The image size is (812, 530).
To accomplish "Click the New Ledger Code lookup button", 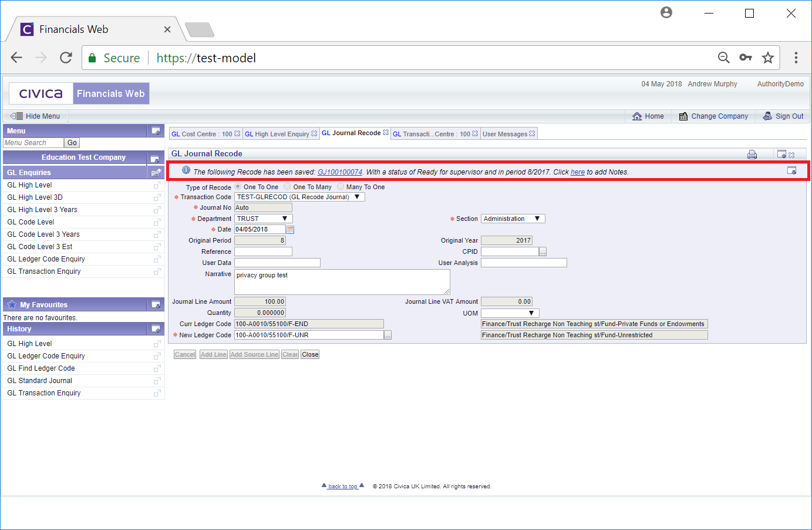I will coord(388,335).
